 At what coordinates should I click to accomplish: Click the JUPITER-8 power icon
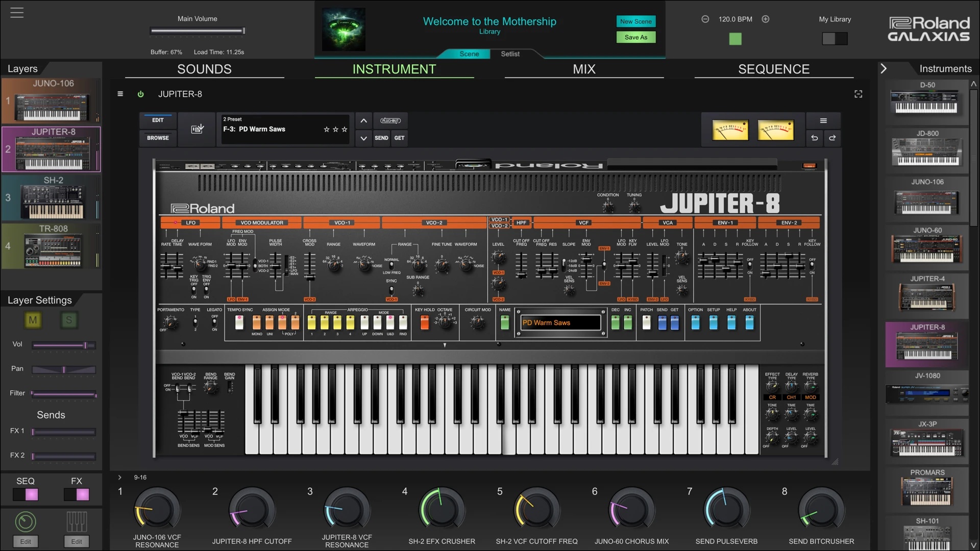coord(141,94)
